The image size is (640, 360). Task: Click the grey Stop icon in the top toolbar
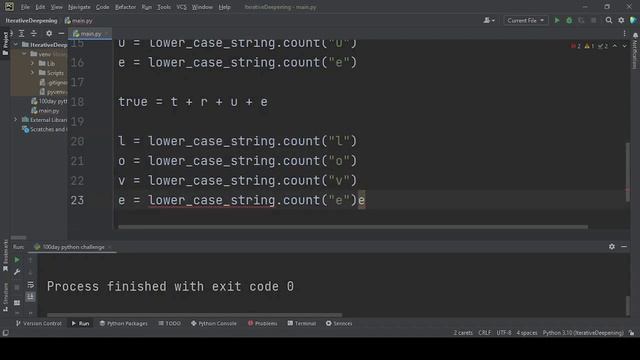593,20
